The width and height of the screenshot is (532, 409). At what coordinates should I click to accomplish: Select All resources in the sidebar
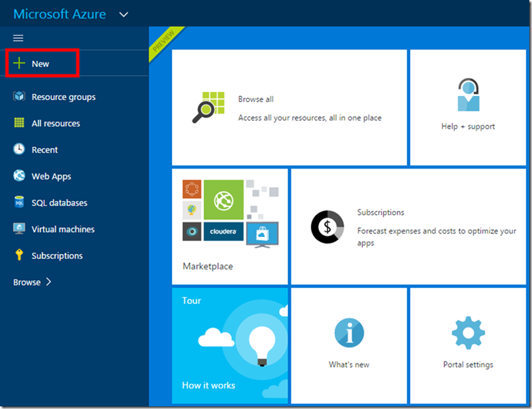point(74,123)
